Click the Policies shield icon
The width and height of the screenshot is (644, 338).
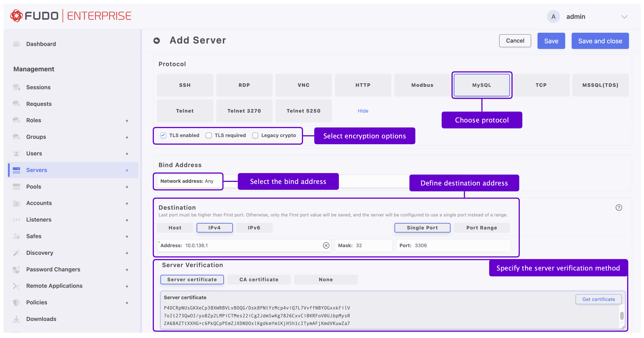tap(16, 302)
